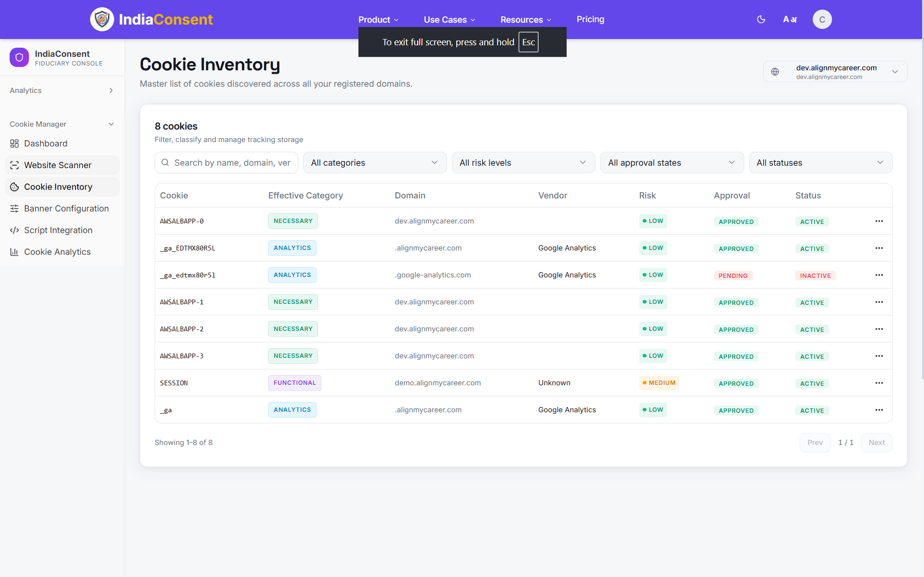Open the All statuses dropdown
This screenshot has width=924, height=577.
tap(820, 163)
